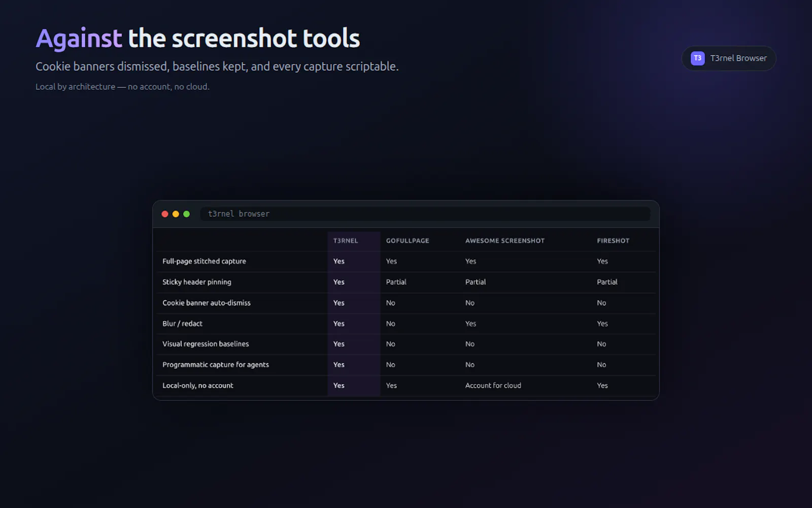This screenshot has width=812, height=508.
Task: Click the Full-page stitched capture row label
Action: tap(204, 261)
